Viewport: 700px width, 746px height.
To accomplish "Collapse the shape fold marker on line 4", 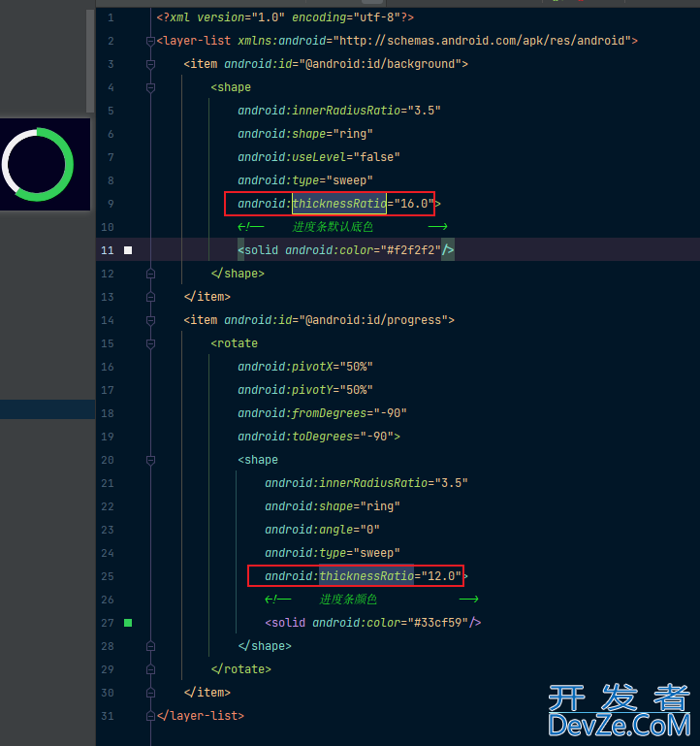I will (150, 87).
